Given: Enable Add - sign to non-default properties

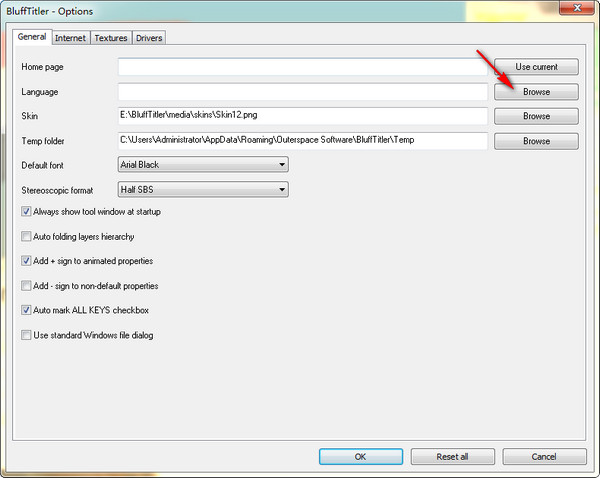Looking at the screenshot, I should 26,285.
